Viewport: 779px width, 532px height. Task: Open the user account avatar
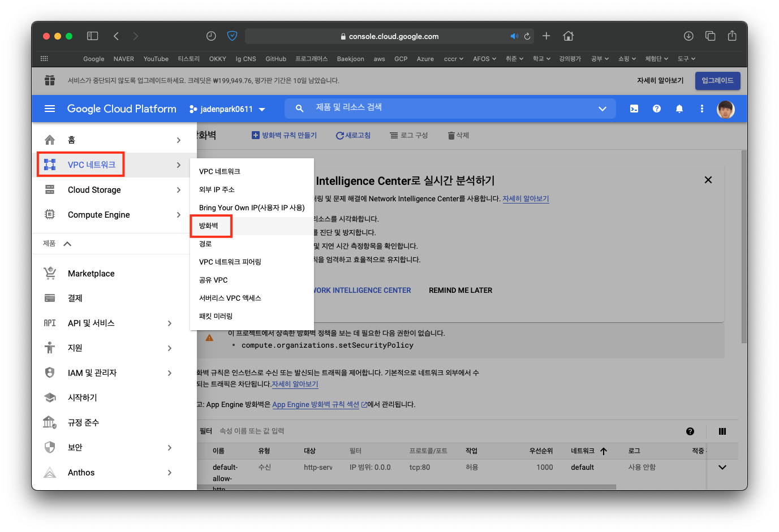(x=726, y=109)
